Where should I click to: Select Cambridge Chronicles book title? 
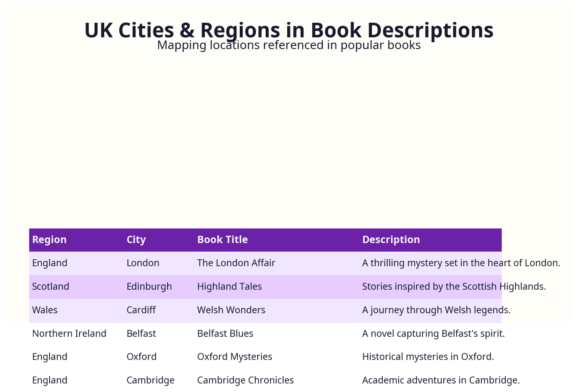pos(245,380)
